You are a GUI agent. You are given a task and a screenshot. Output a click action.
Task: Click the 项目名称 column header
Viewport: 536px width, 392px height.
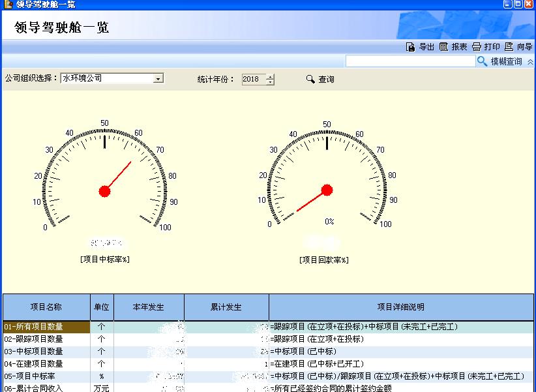pos(46,307)
